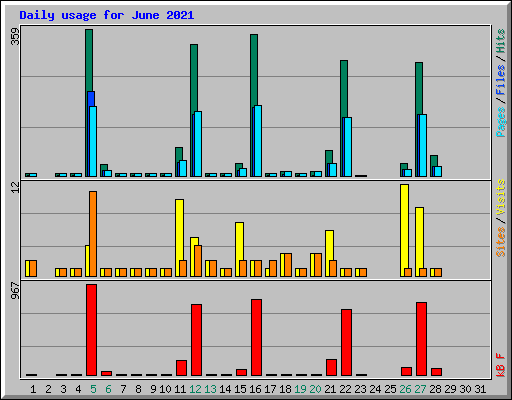This screenshot has width=512, height=400.
Task: Click the green day 19 axis label
Action: point(300,389)
